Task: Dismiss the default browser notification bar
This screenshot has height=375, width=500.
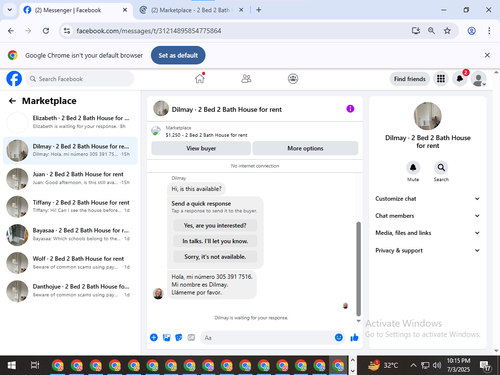Action: point(487,55)
